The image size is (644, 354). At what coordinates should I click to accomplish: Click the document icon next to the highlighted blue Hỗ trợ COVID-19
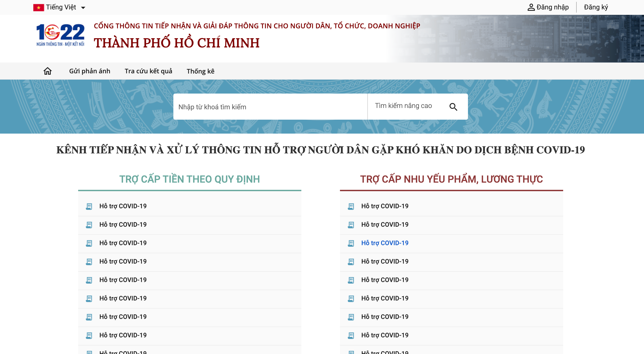coord(351,243)
